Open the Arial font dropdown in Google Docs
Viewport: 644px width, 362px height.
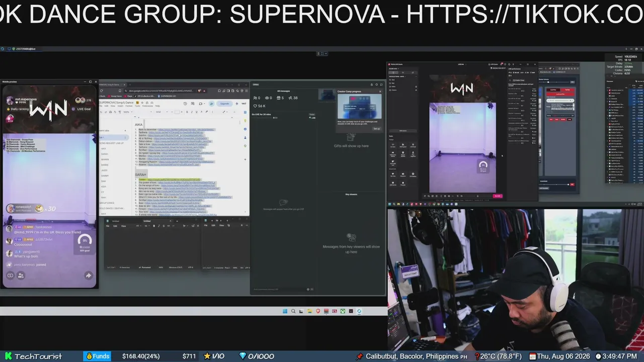(x=162, y=112)
